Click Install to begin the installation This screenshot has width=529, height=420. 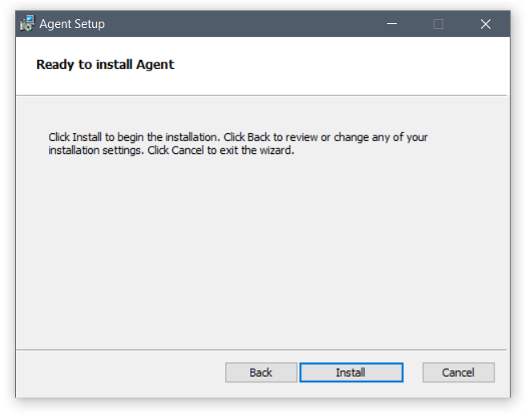pyautogui.click(x=351, y=373)
